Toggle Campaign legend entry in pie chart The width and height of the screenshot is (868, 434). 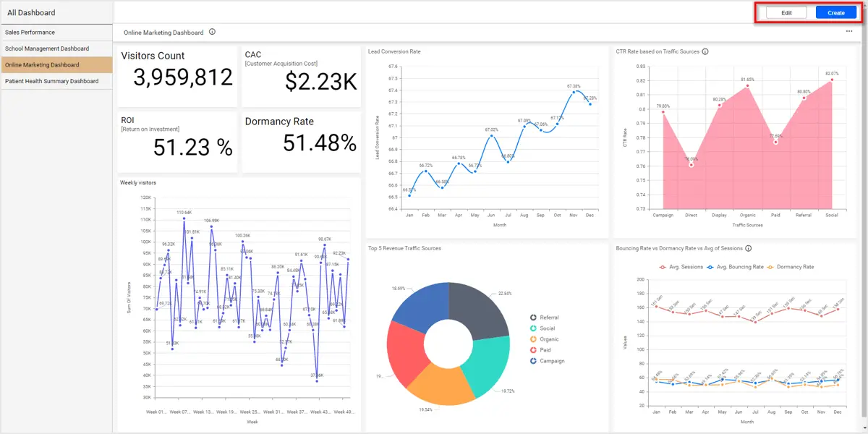(547, 361)
